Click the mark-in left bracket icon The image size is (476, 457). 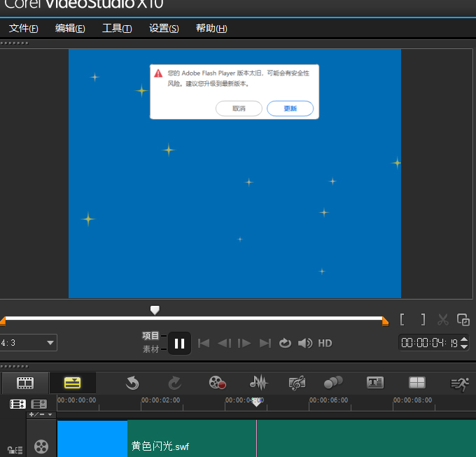pos(402,320)
